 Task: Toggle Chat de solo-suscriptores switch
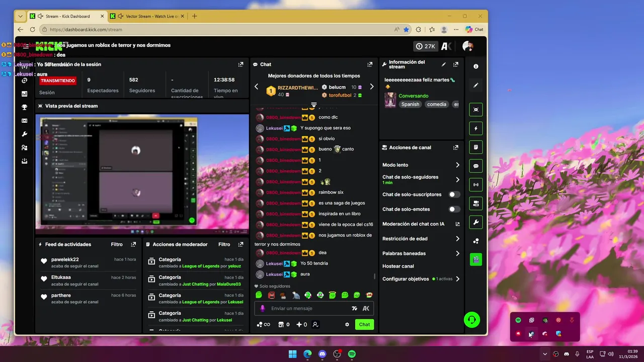click(x=454, y=195)
